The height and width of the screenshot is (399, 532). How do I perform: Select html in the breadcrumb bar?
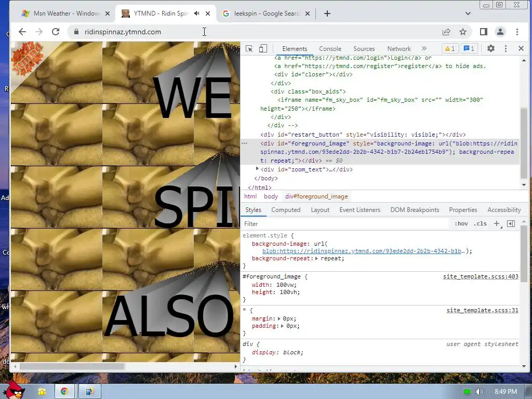(x=250, y=196)
